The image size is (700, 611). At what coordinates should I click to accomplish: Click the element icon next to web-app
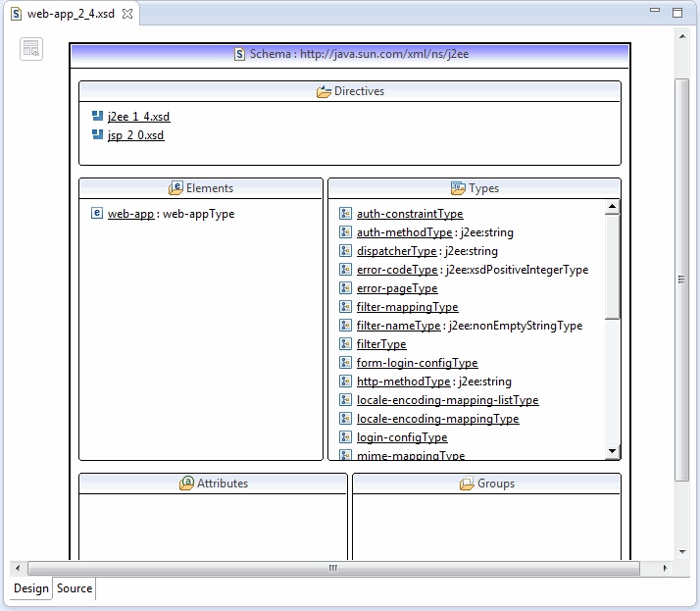tap(97, 213)
